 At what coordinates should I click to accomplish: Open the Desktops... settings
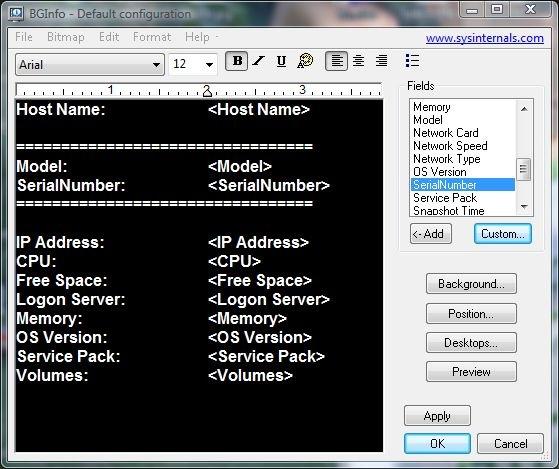point(471,343)
